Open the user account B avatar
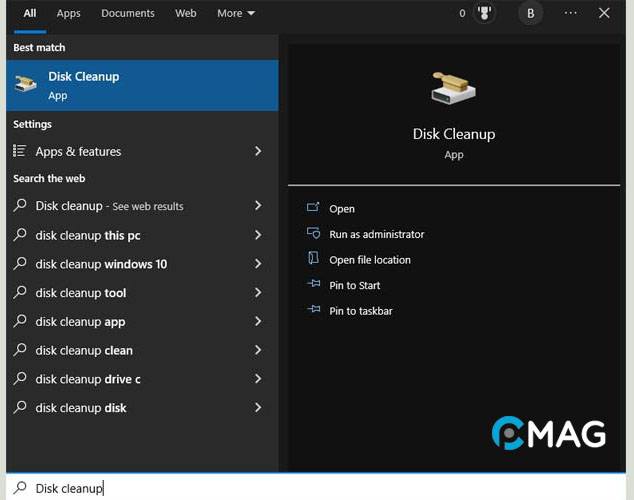 pyautogui.click(x=529, y=13)
